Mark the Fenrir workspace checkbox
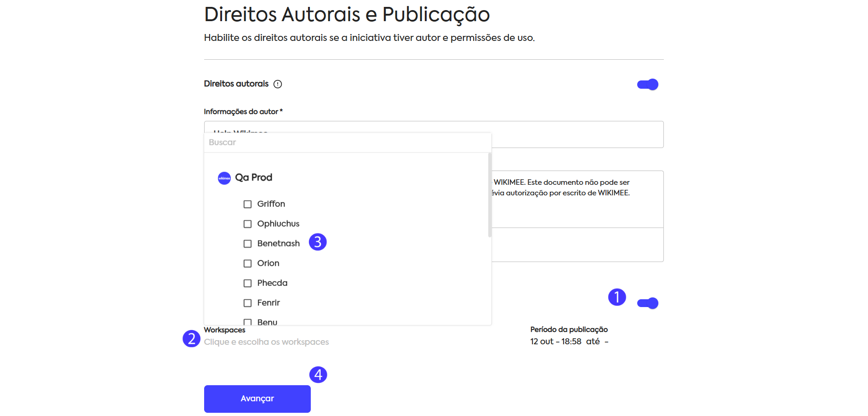 click(247, 303)
